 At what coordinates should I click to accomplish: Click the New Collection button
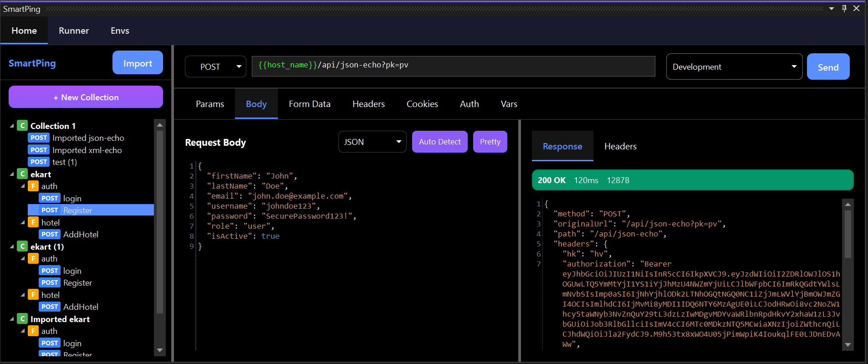click(x=86, y=97)
